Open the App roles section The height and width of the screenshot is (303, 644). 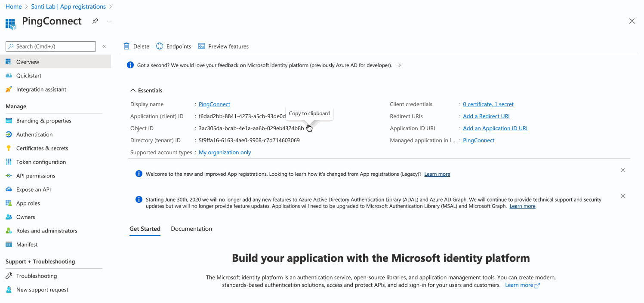point(29,203)
